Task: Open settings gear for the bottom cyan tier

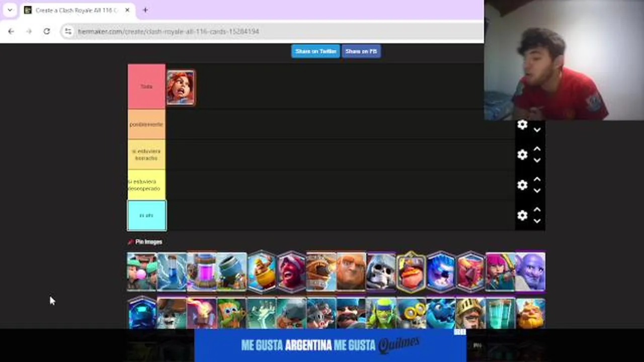Action: 522,215
